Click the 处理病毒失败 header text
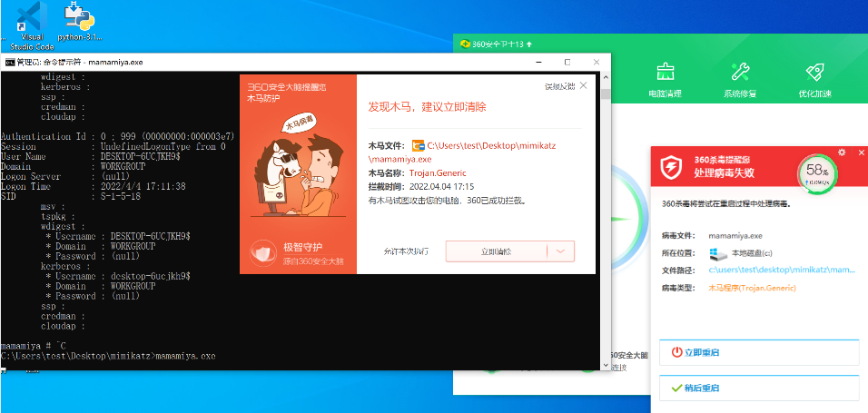Image resolution: width=868 pixels, height=413 pixels. point(724,173)
